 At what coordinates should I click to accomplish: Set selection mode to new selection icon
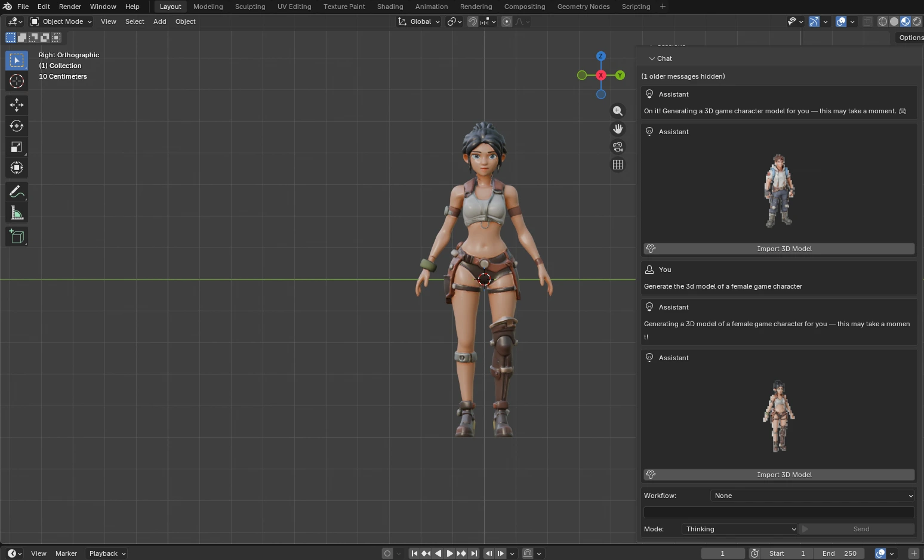point(11,38)
